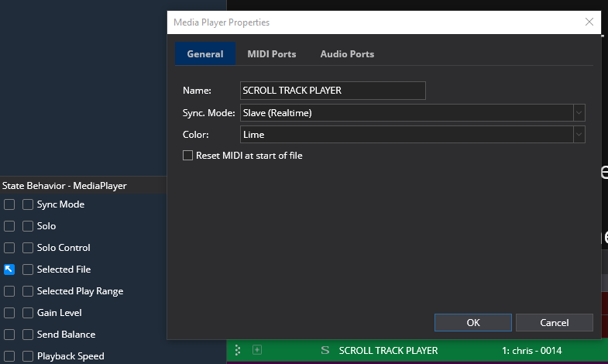
Task: Tick the Playback Speed inner checkbox
Action: coord(28,356)
